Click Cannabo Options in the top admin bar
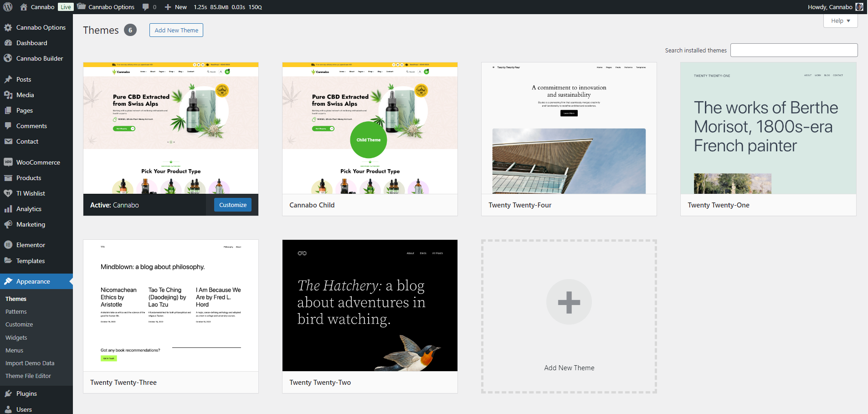Image resolution: width=868 pixels, height=414 pixels. (111, 7)
